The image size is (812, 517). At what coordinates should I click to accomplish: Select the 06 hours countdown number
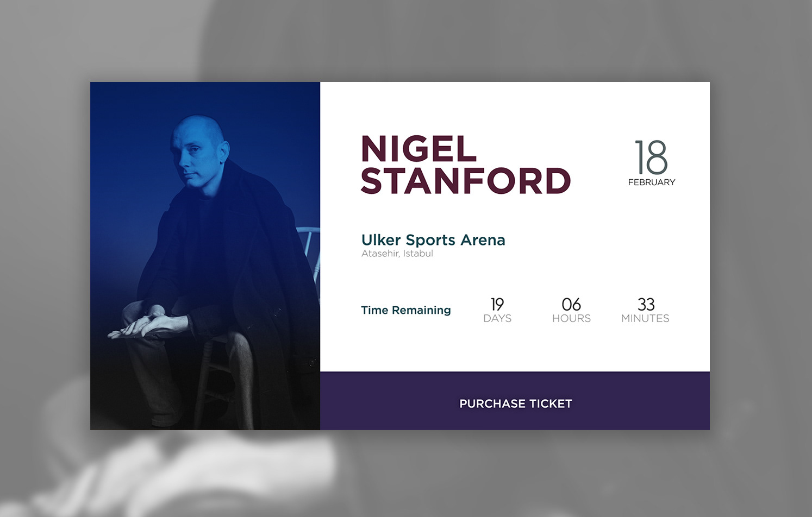point(571,304)
